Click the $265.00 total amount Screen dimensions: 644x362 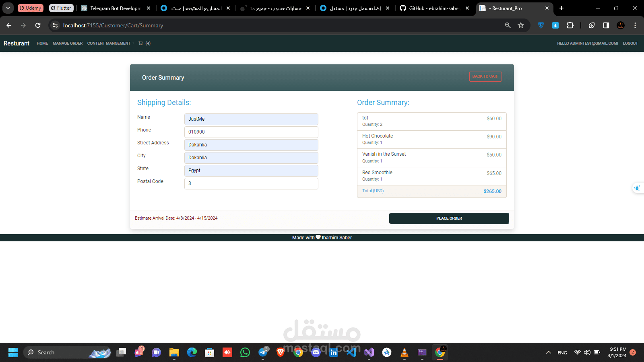[493, 191]
